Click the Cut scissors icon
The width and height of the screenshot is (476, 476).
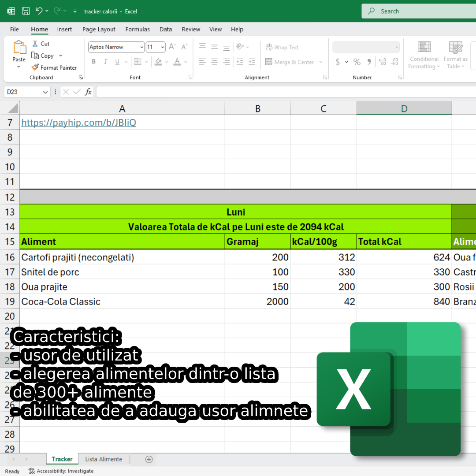click(x=35, y=44)
